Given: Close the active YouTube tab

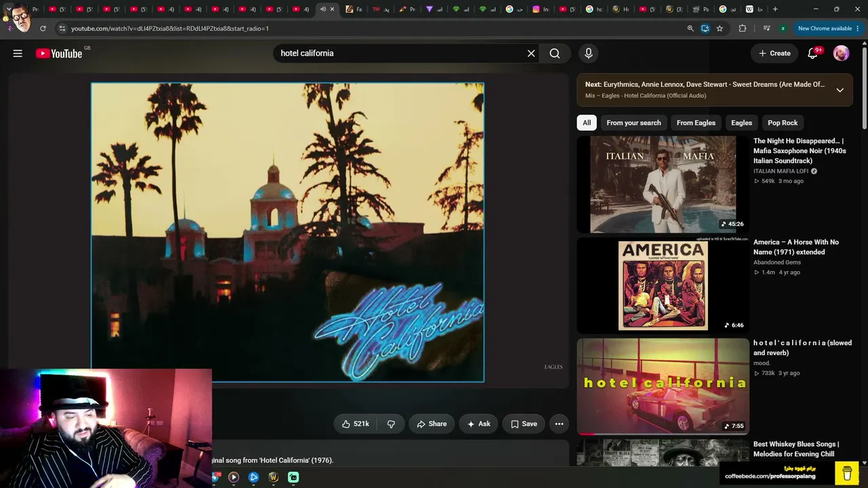Looking at the screenshot, I should (332, 9).
